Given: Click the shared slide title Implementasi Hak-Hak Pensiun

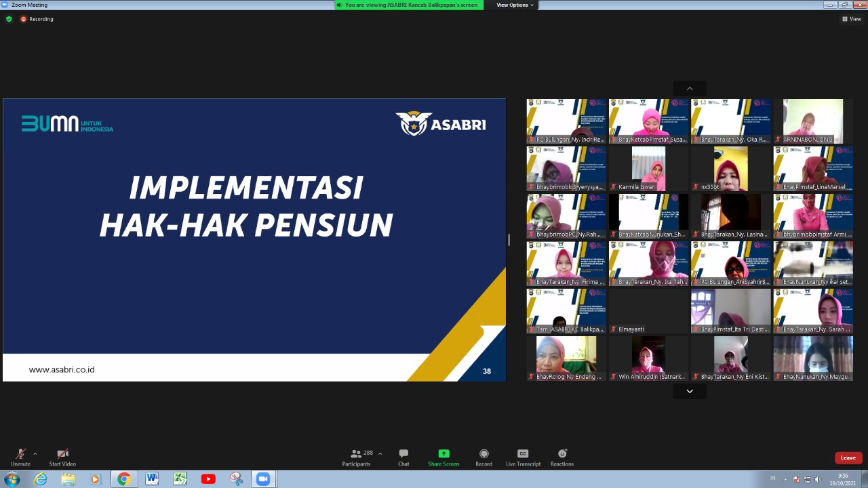Looking at the screenshot, I should coord(246,206).
